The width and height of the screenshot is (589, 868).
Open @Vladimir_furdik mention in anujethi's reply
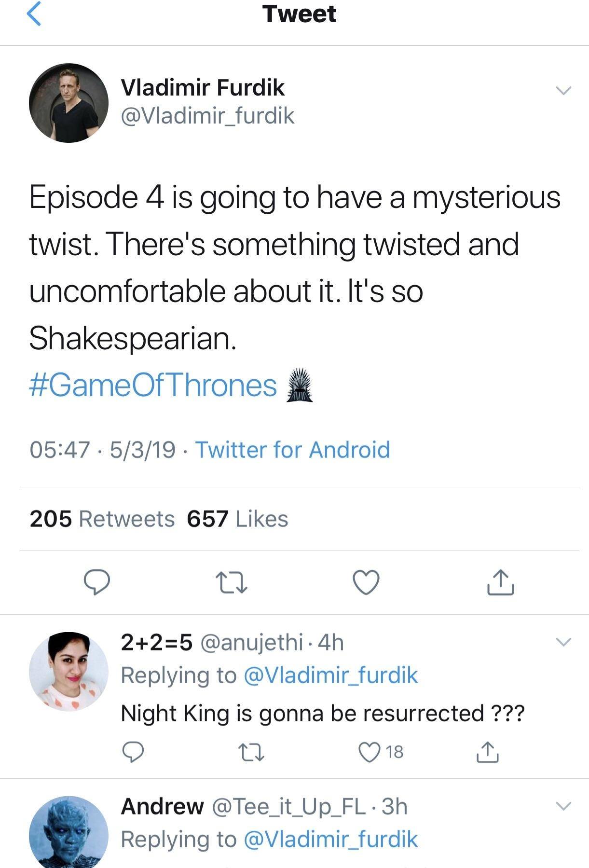[x=331, y=675]
